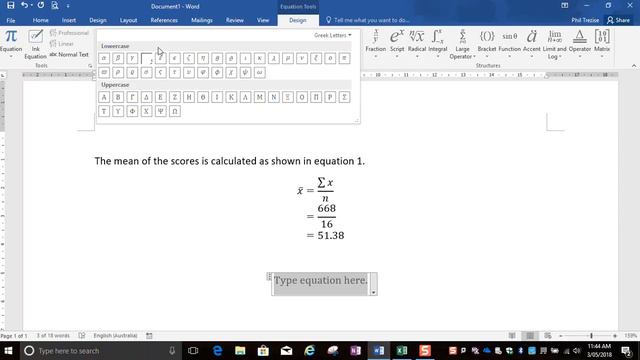Open equation options arrow on placeholder
The height and width of the screenshot is (360, 640).
point(373,292)
